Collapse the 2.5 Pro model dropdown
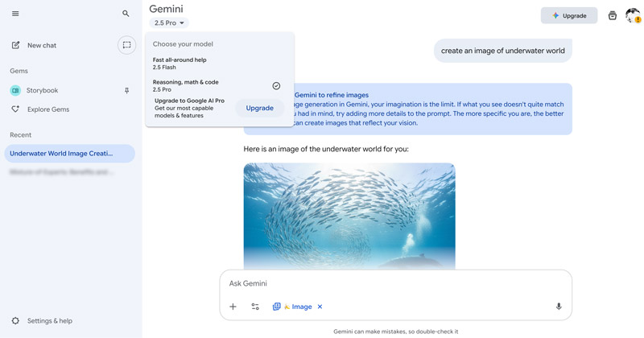 coord(170,23)
